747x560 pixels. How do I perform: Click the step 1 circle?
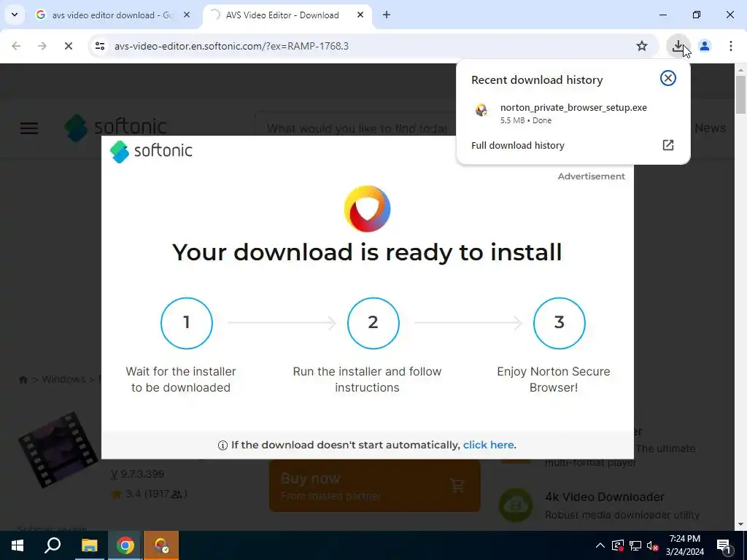(x=186, y=323)
